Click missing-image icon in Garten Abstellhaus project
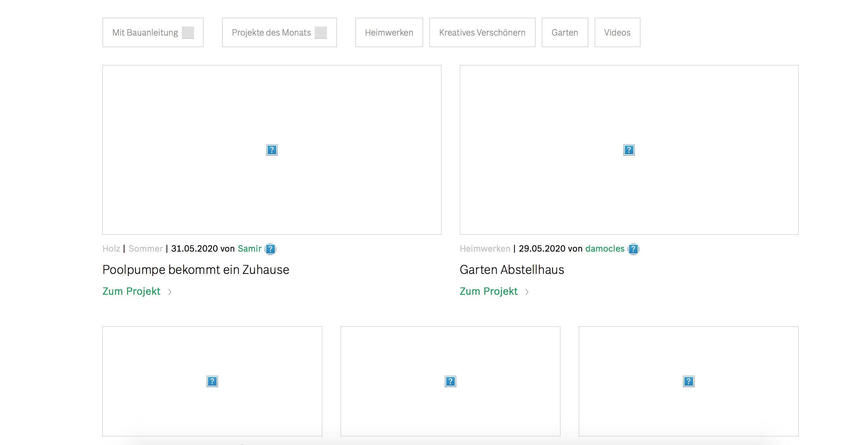 (x=629, y=150)
